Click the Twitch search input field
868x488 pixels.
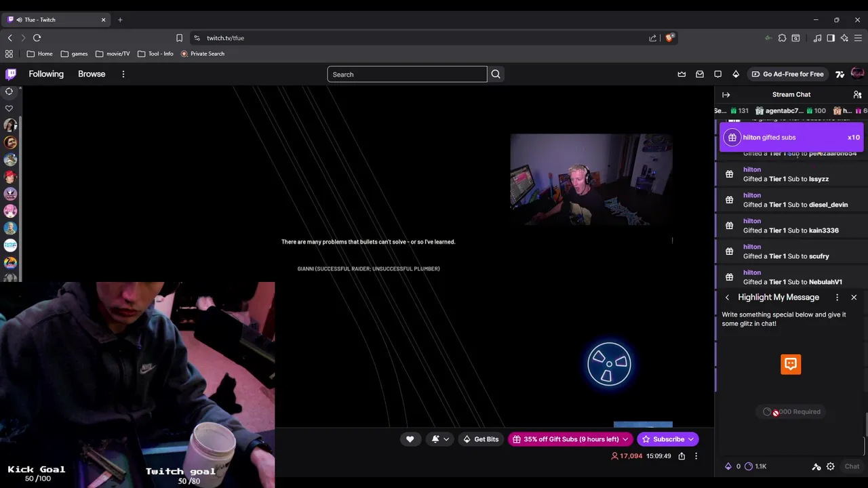407,75
